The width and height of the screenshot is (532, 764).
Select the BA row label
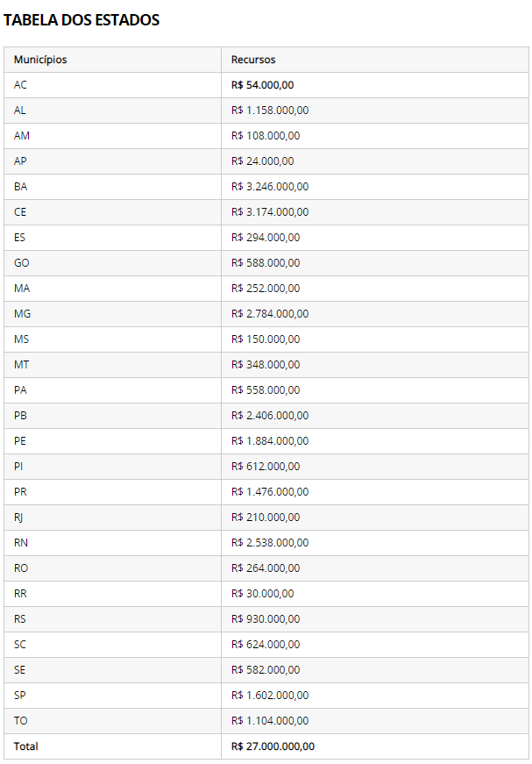[20, 187]
